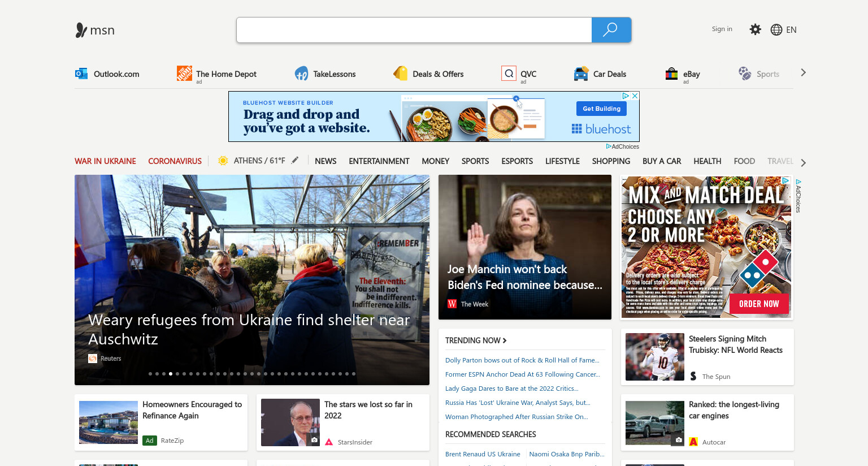Click the Sports ball icon
This screenshot has height=466, width=868.
(745, 74)
